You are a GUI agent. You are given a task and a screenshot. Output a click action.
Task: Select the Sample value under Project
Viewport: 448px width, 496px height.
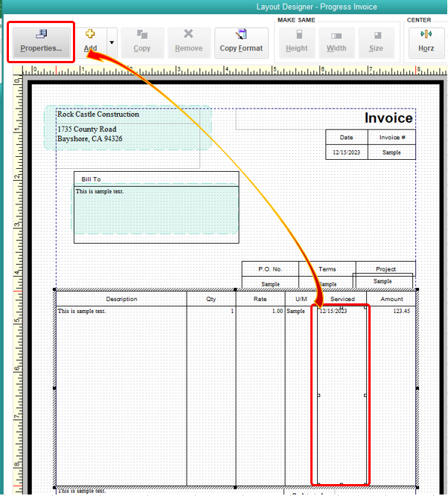click(x=383, y=281)
